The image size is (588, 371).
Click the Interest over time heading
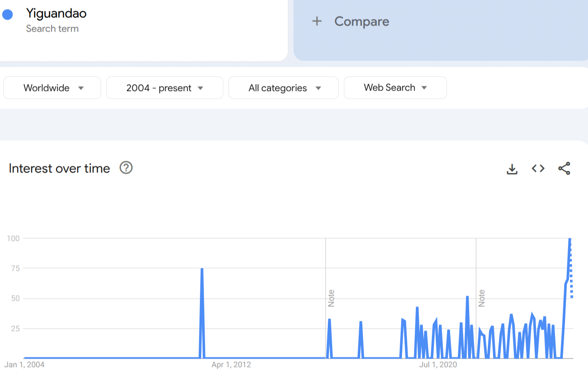click(59, 168)
